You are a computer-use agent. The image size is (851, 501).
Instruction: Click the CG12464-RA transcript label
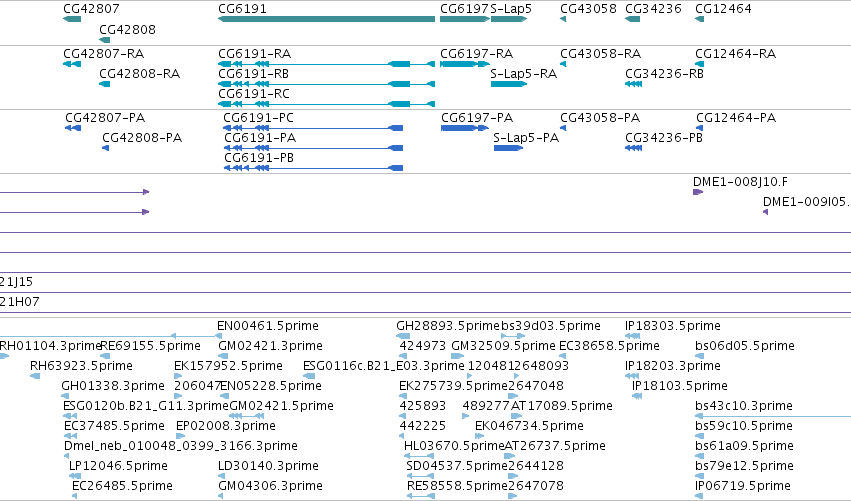[x=736, y=54]
